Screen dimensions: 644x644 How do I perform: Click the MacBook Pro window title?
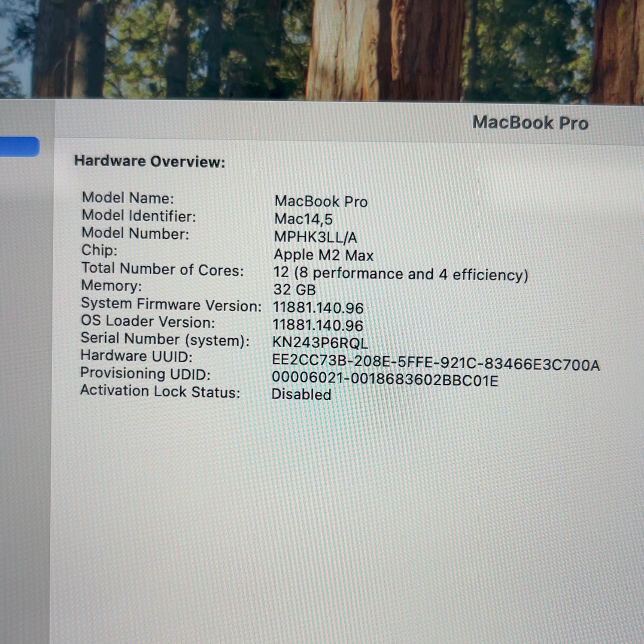tap(530, 123)
